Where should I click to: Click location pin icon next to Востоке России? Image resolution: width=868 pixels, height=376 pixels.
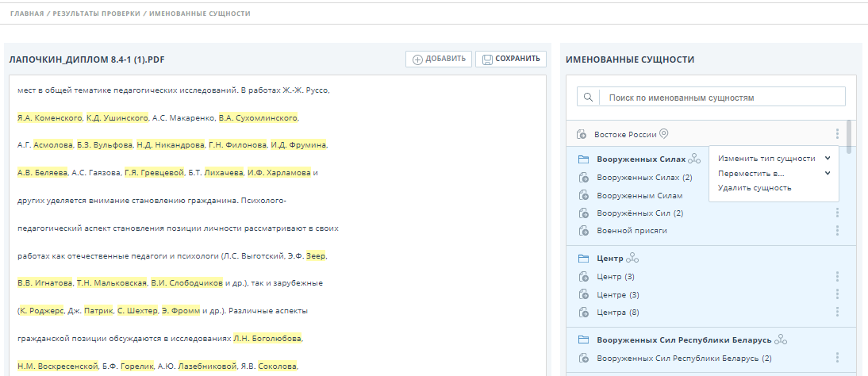pos(665,134)
